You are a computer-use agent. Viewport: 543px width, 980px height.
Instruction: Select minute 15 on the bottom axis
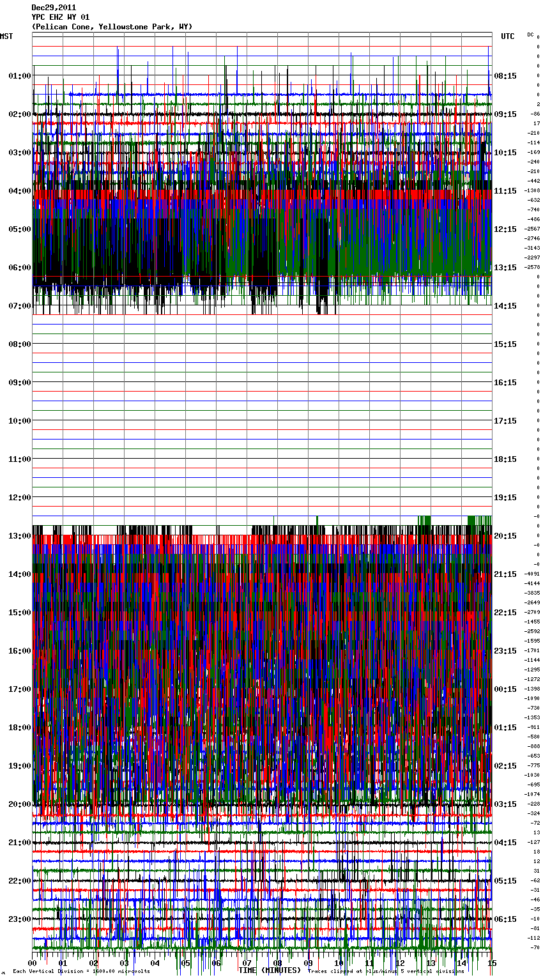pyautogui.click(x=491, y=963)
